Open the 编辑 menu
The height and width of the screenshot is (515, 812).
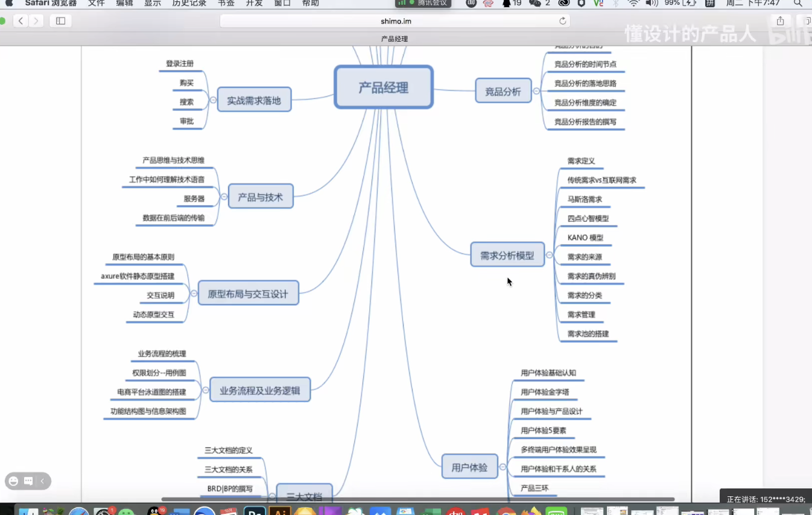pyautogui.click(x=124, y=3)
